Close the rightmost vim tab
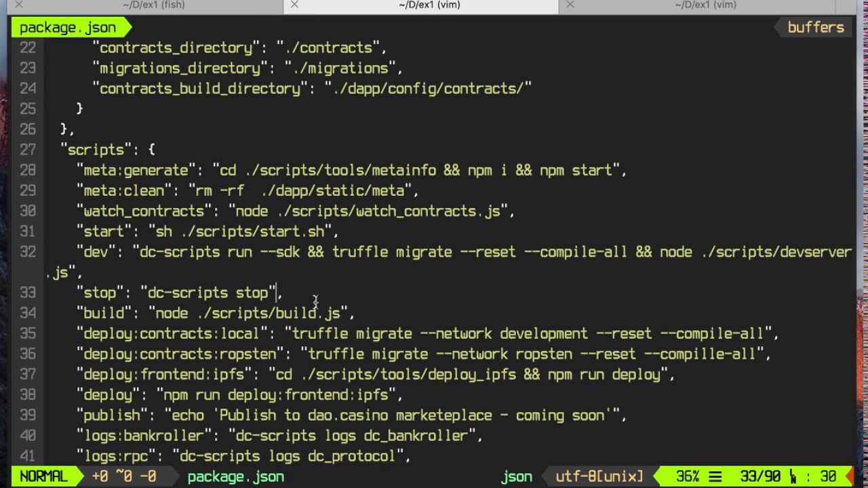This screenshot has width=868, height=488. (570, 5)
